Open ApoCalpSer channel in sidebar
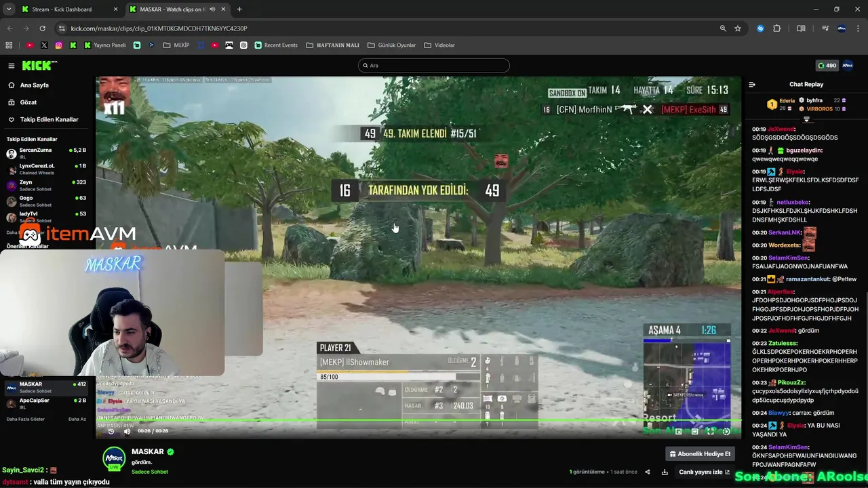 47,403
